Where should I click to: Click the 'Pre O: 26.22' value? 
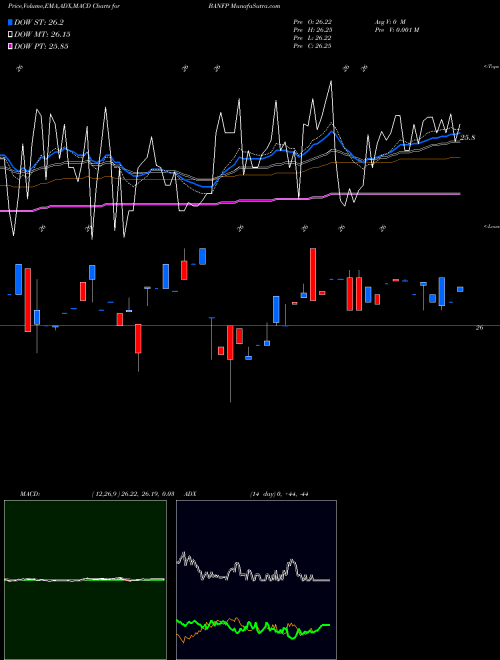(312, 22)
